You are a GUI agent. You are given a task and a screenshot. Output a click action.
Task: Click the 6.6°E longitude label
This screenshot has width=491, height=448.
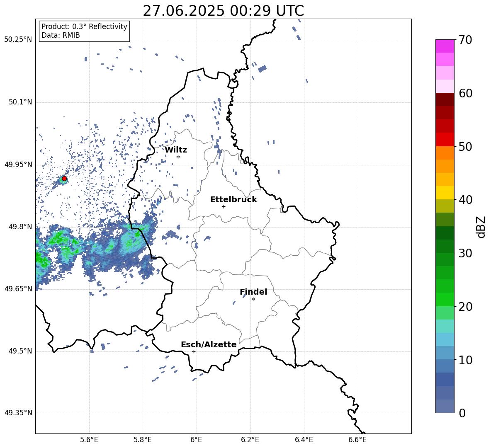357,440
